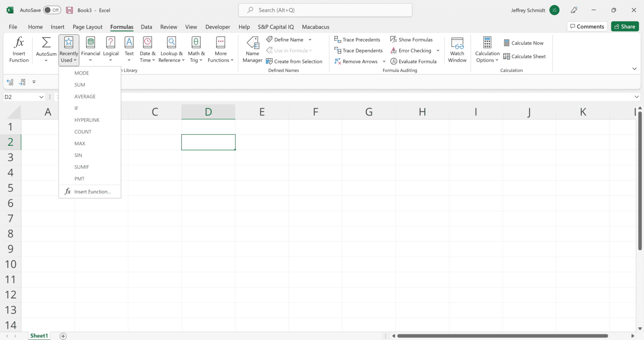Browse the Logical functions library

[x=111, y=49]
